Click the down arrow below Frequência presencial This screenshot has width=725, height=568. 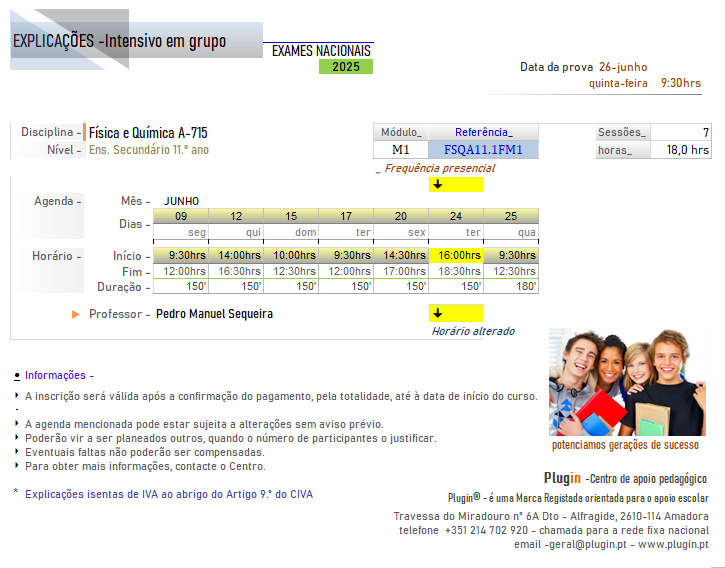[x=437, y=184]
